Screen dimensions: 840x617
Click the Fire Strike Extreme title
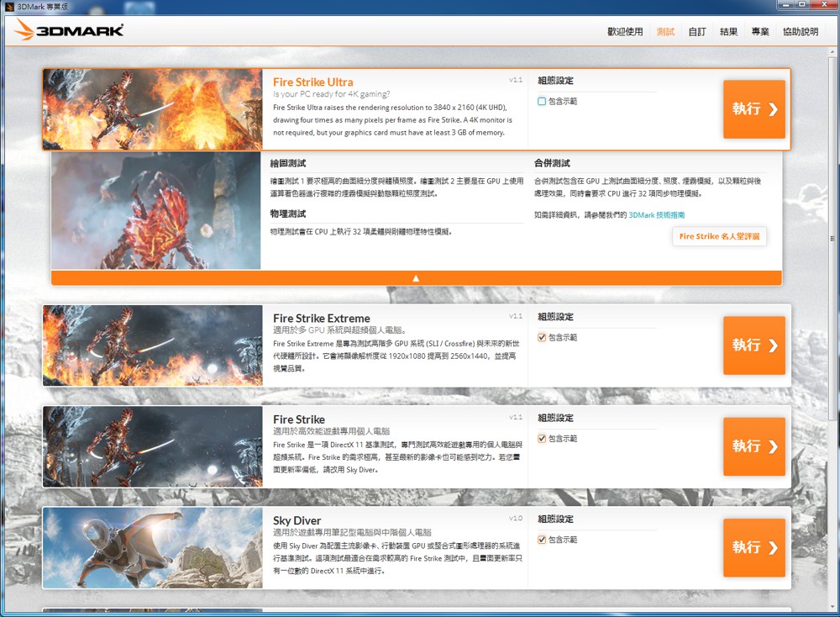(322, 319)
